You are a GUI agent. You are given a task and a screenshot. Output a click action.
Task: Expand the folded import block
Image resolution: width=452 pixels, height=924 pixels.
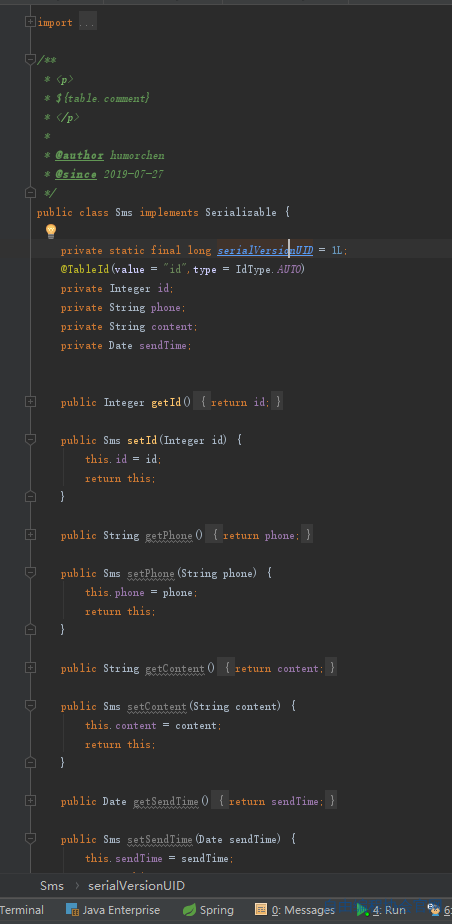(x=30, y=22)
